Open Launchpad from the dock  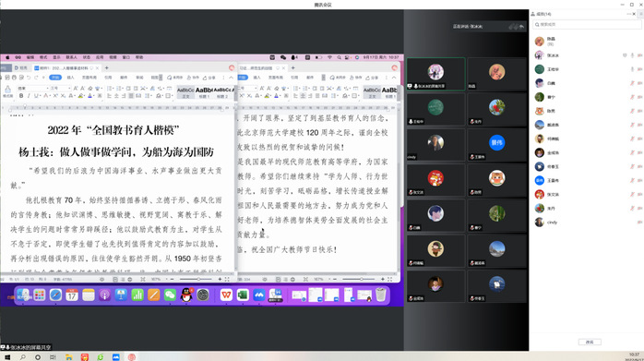coord(40,295)
